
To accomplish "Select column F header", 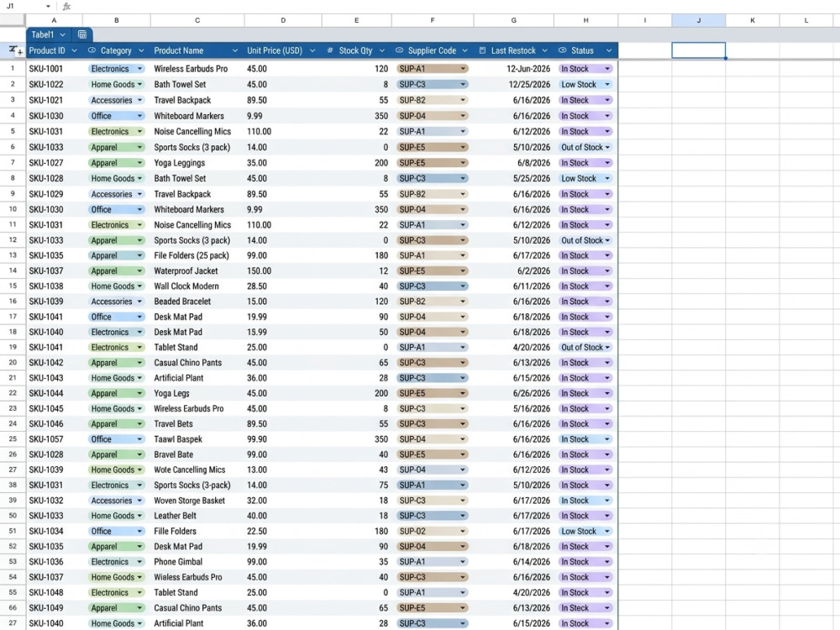I will 433,20.
